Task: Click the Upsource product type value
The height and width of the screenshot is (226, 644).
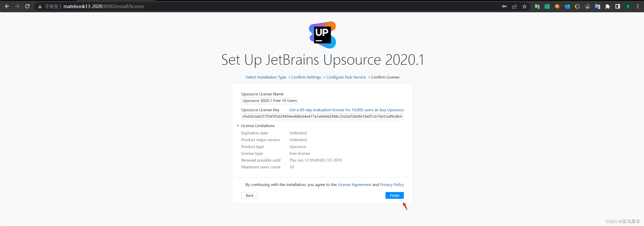Action: pyautogui.click(x=298, y=147)
